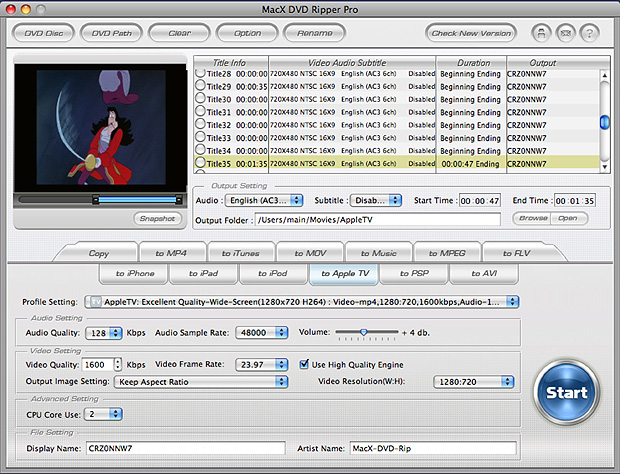Click the Rename button
620x474 pixels.
tap(315, 33)
